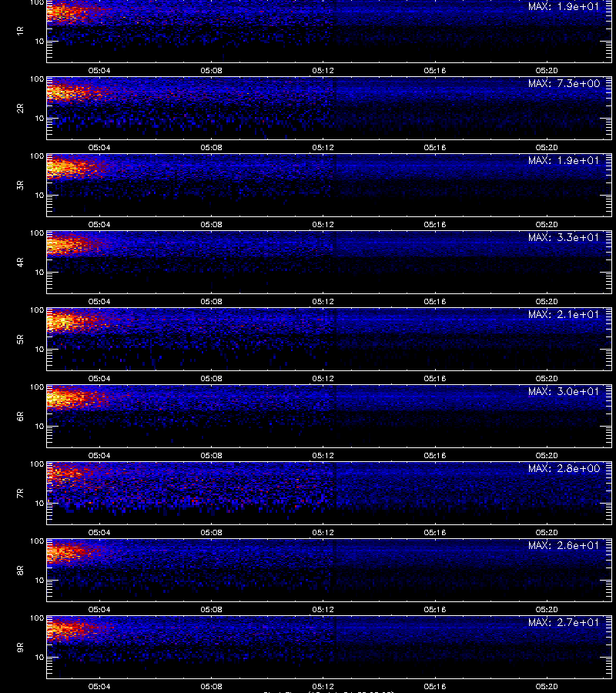Click the 05:04 tick label under panel 1R
Screen dimensions: 616x693
[99, 70]
